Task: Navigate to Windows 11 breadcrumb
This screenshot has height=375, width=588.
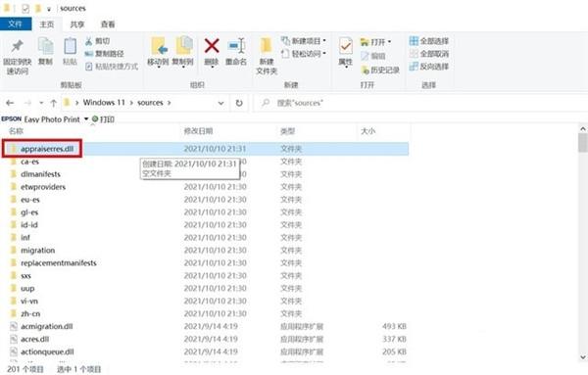Action: coord(104,102)
